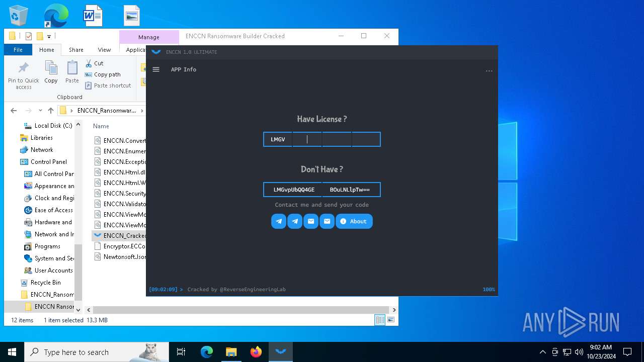Screen dimensions: 644x362
Task: Click Paste shortcut in the ribbon
Action: [x=108, y=85]
